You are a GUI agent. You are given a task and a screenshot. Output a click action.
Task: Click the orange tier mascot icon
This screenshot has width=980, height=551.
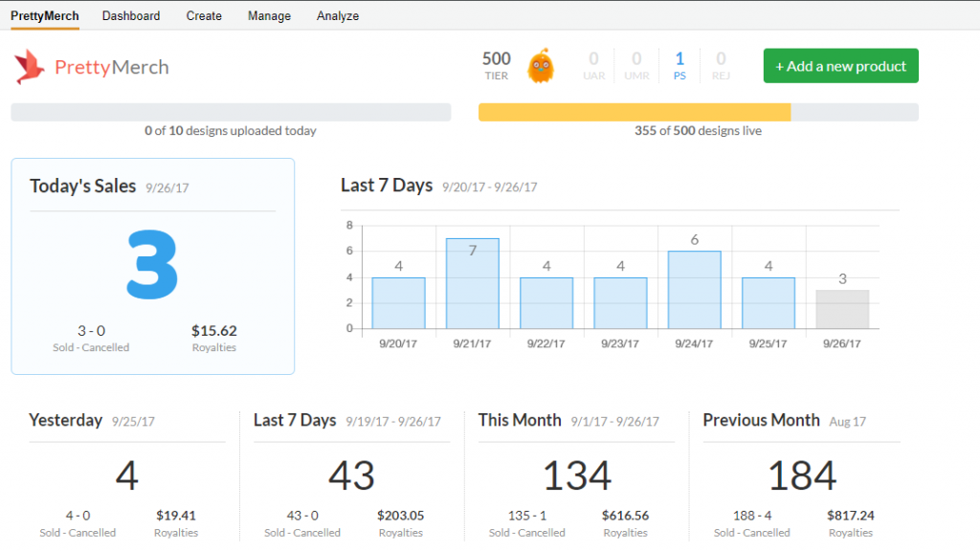point(541,66)
